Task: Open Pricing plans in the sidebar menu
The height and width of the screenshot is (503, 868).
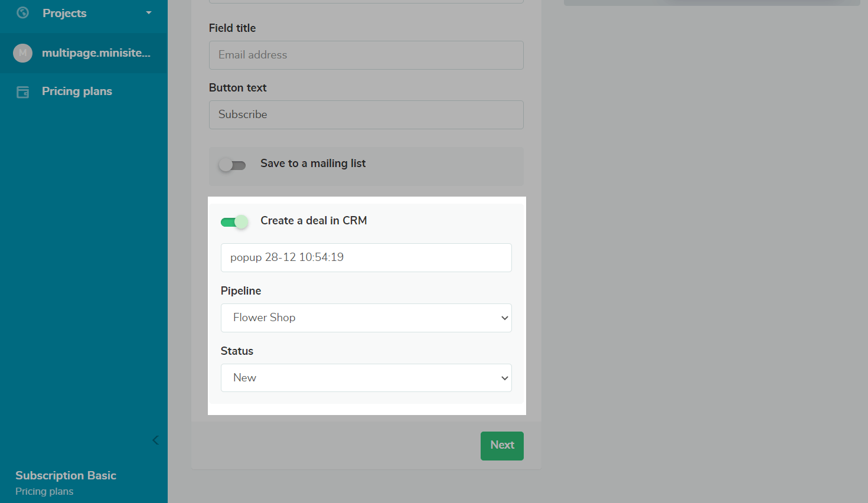Action: tap(77, 92)
